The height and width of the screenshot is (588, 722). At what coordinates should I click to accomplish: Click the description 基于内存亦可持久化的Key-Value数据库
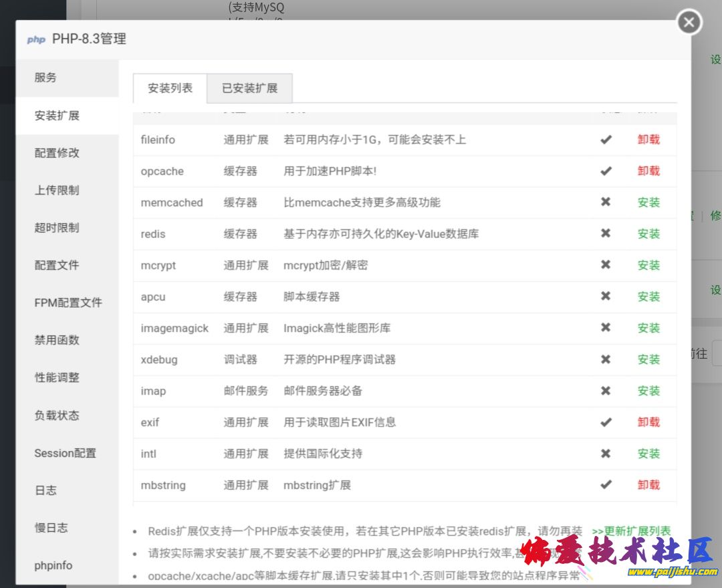[381, 234]
